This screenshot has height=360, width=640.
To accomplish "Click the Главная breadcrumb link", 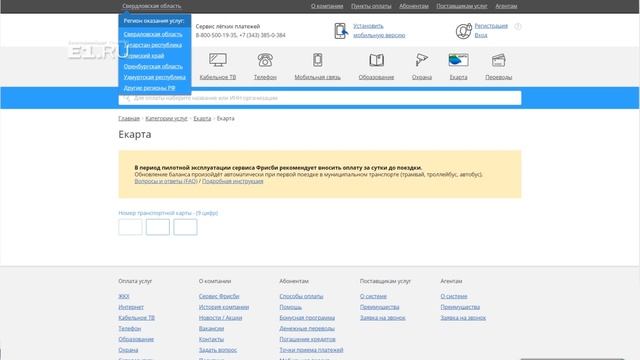I will tap(129, 118).
